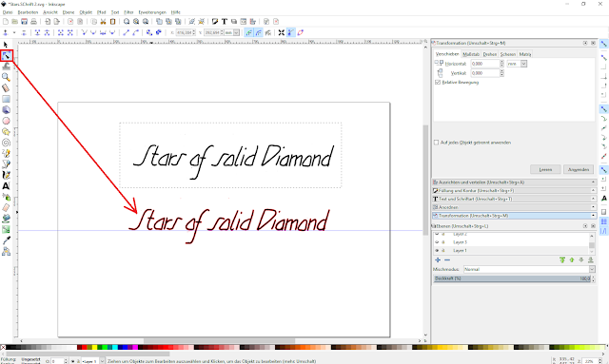This screenshot has width=609, height=364.
Task: Adjust the Deckkraft opacity slider
Action: 512,278
